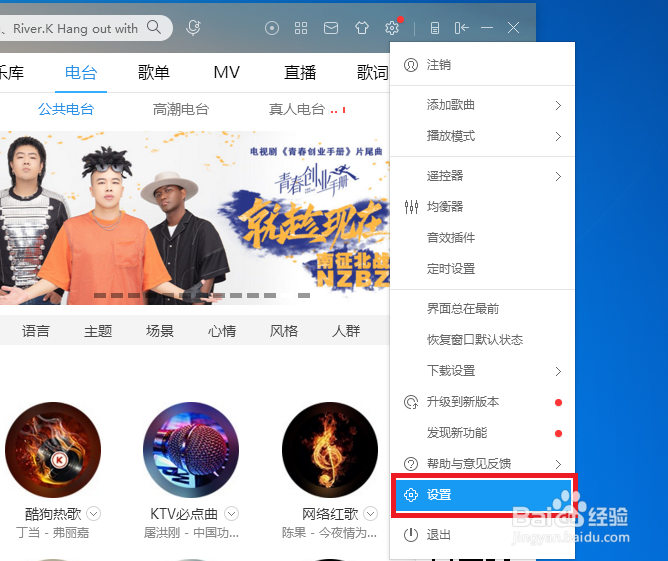Expand the 遥控器 submenu arrow
The width and height of the screenshot is (668, 561).
click(x=558, y=176)
